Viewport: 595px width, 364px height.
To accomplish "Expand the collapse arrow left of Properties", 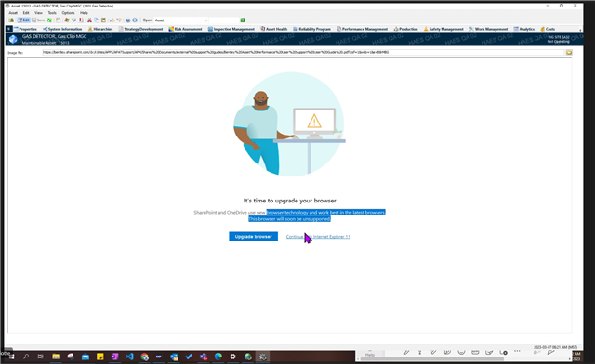I will coord(9,29).
